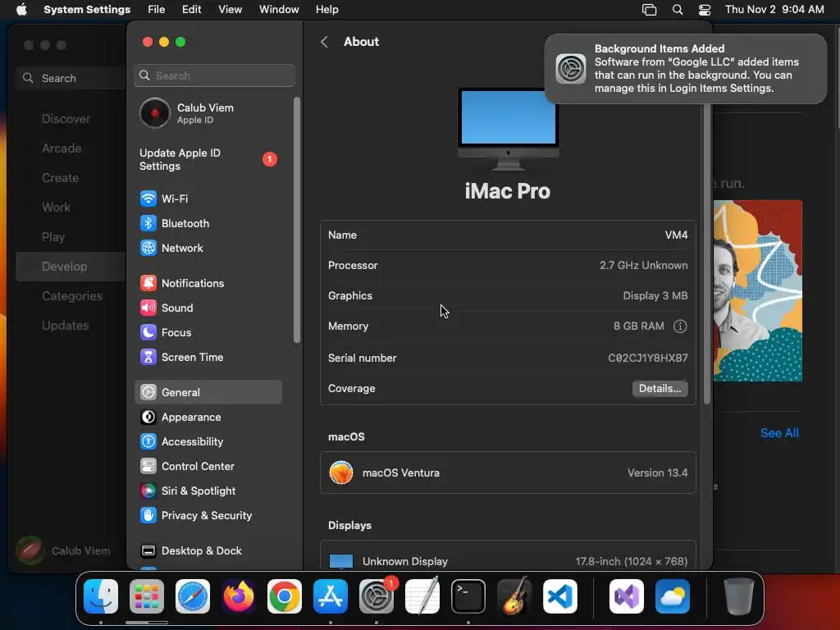Open Finder from the Dock
This screenshot has width=840, height=630.
coord(101,596)
